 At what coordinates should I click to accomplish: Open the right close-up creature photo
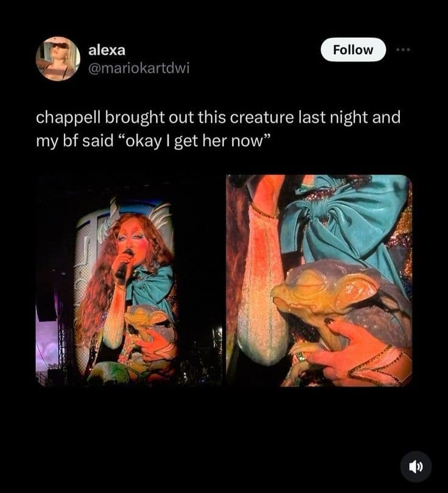click(x=319, y=281)
